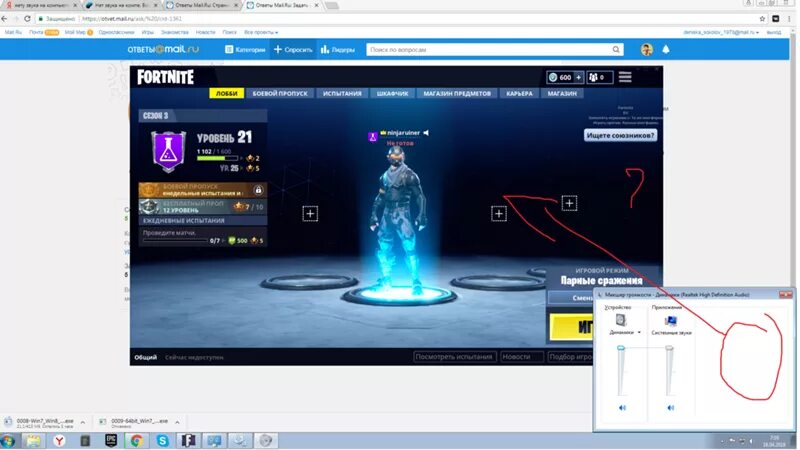Open the ИСПЫТАНИЯ tab
Viewport: 800px width, 450px height.
342,93
